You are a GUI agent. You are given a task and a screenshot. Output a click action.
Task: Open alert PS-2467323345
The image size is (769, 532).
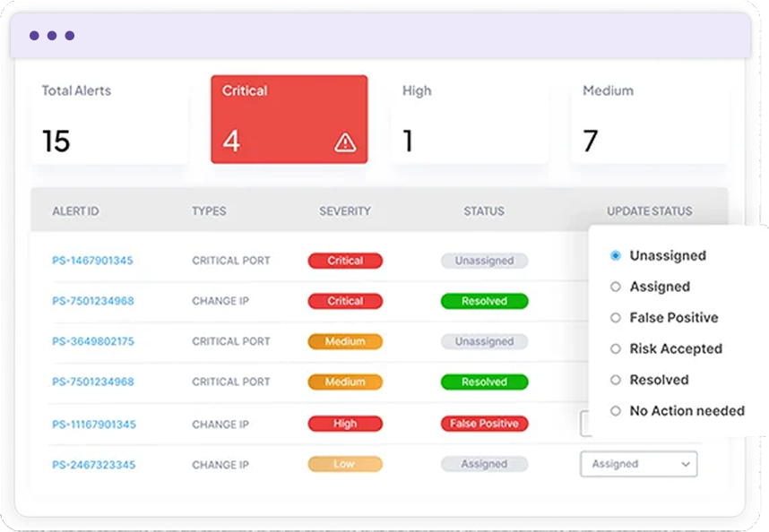tap(94, 465)
